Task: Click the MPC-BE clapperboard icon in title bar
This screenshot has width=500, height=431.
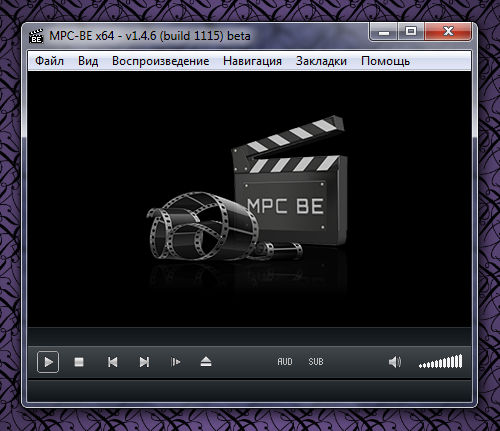Action: (x=36, y=36)
